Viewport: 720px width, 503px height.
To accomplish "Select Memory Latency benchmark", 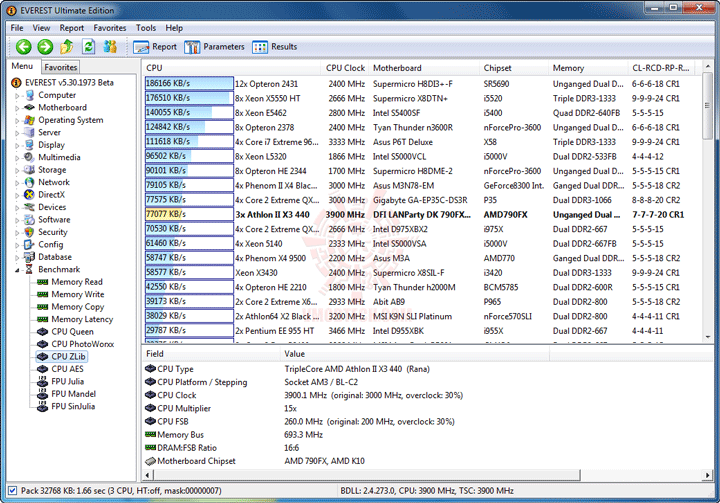I will pos(82,319).
